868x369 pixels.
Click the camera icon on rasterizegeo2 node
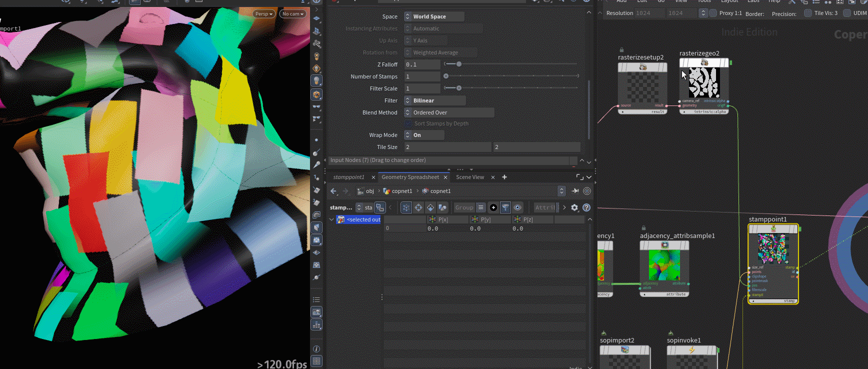pos(704,62)
